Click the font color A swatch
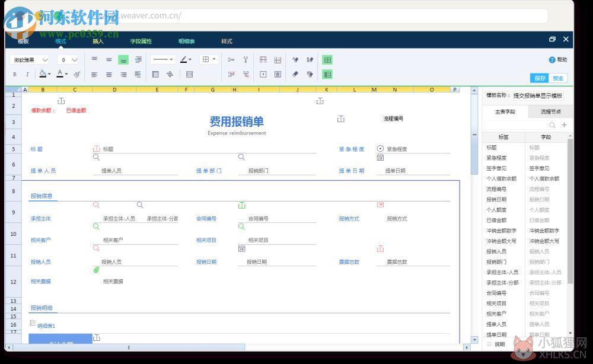 [x=60, y=74]
